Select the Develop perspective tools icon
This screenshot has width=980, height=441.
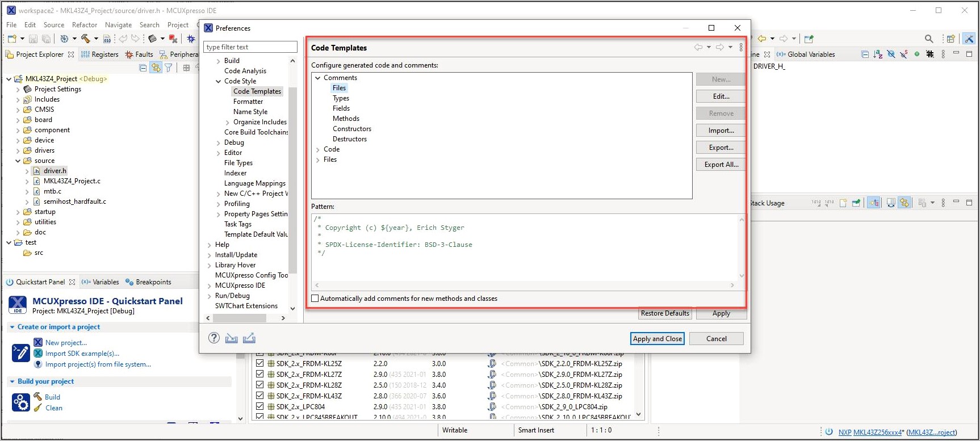(969, 39)
